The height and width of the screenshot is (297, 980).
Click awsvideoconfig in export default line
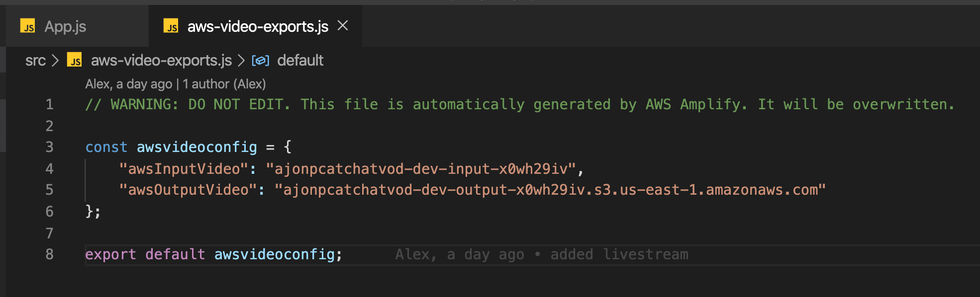(274, 254)
